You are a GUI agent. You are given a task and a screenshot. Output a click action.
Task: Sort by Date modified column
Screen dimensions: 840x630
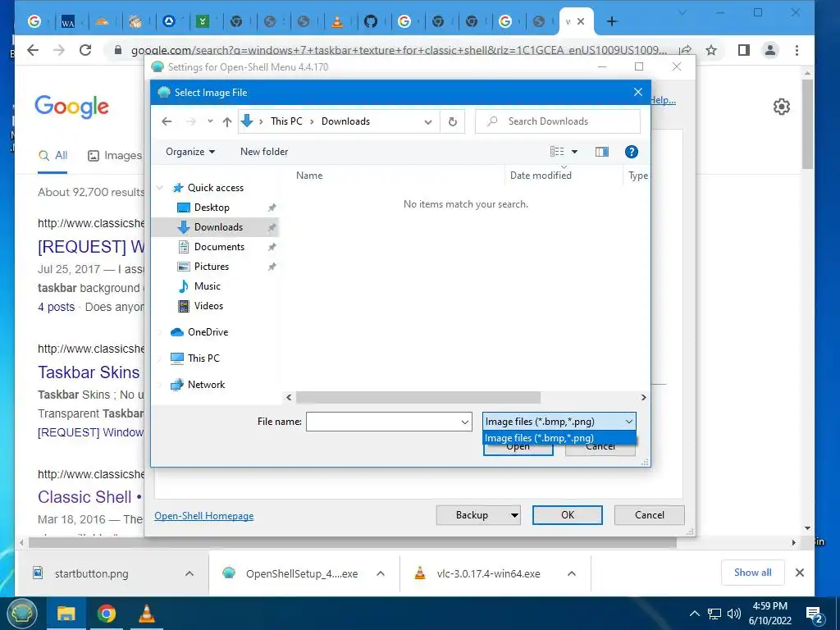(541, 176)
